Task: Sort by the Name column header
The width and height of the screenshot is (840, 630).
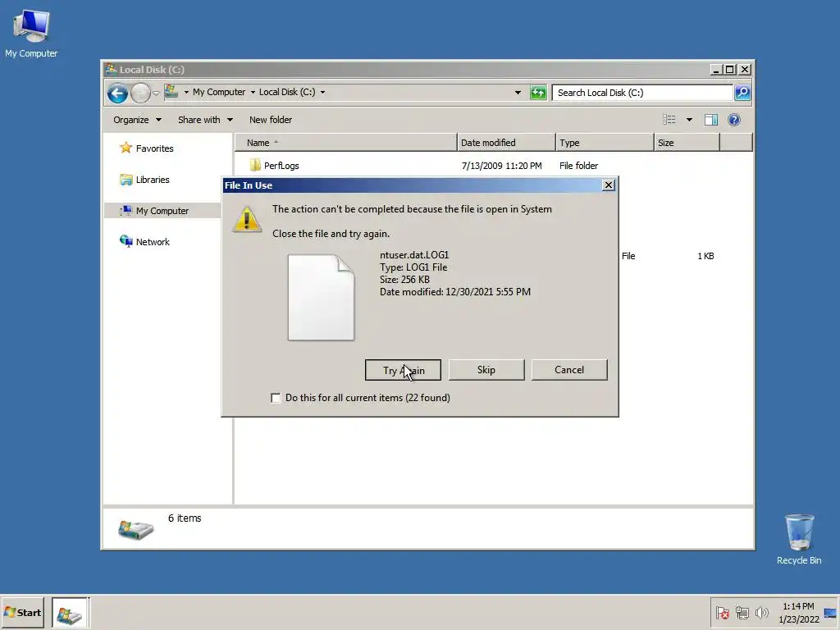Action: click(346, 143)
